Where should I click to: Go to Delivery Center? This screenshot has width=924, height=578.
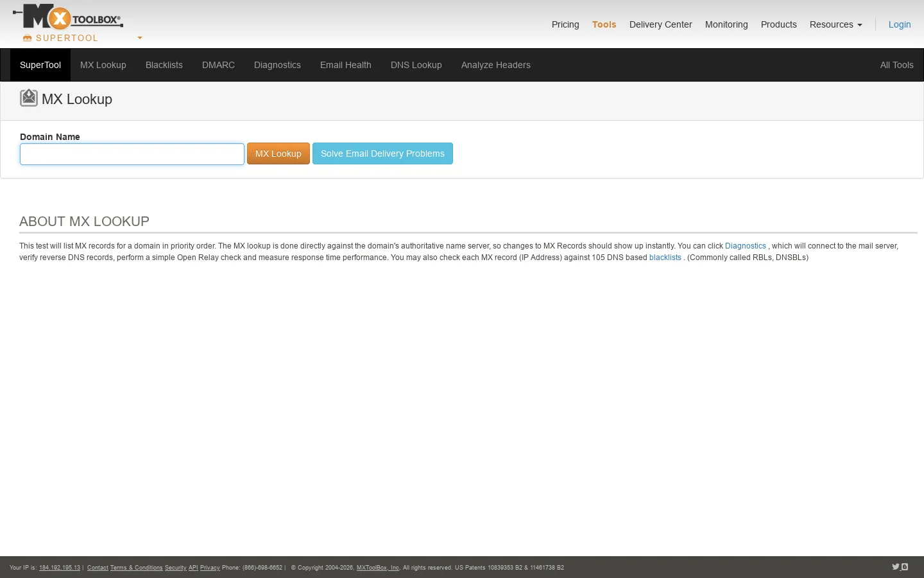tap(660, 24)
